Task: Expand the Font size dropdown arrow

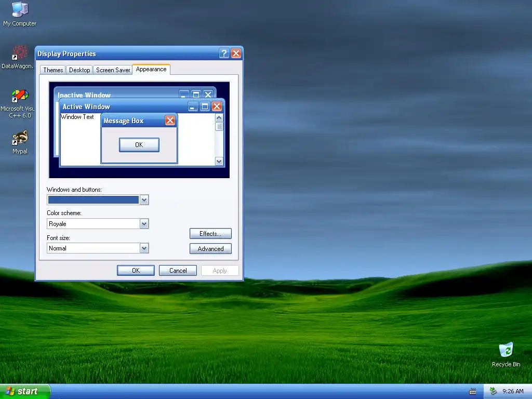Action: [x=144, y=248]
